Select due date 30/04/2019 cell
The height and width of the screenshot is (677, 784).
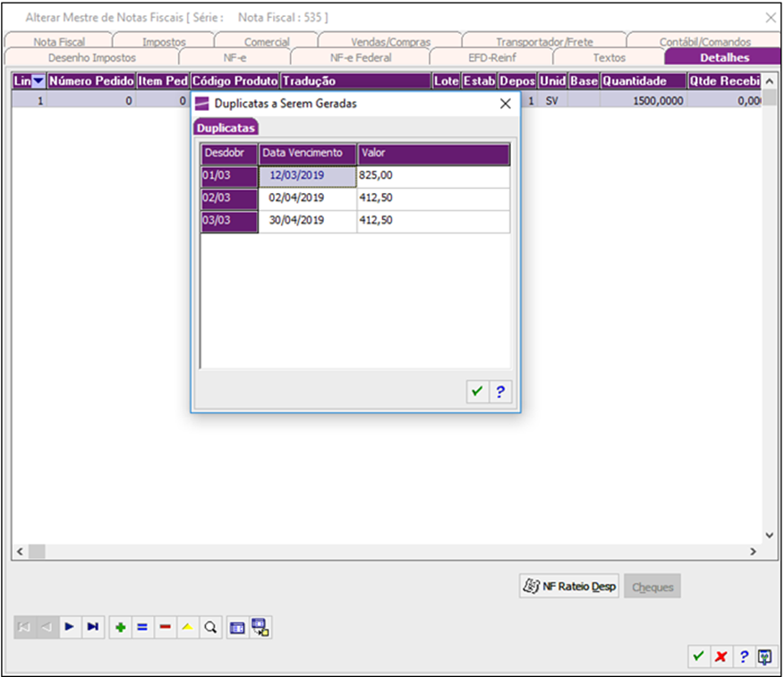(x=307, y=221)
